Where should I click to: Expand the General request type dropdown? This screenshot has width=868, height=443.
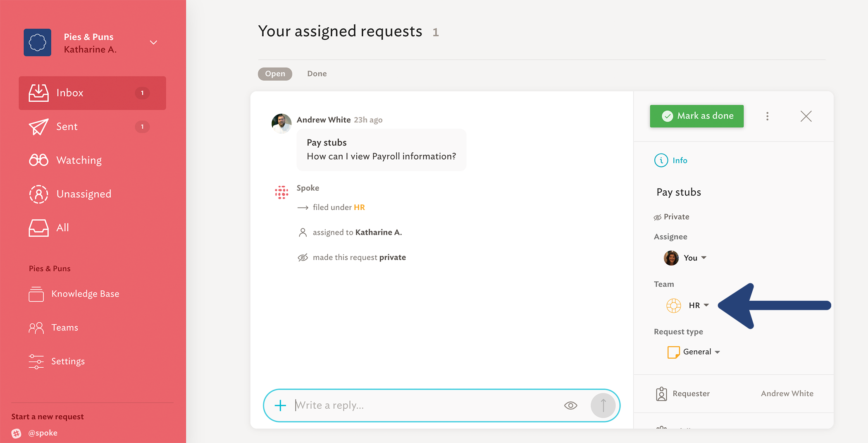coord(694,352)
